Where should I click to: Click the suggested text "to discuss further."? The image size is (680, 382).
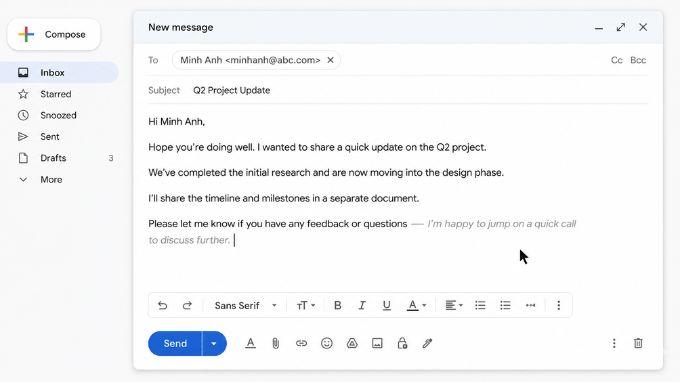click(x=189, y=240)
